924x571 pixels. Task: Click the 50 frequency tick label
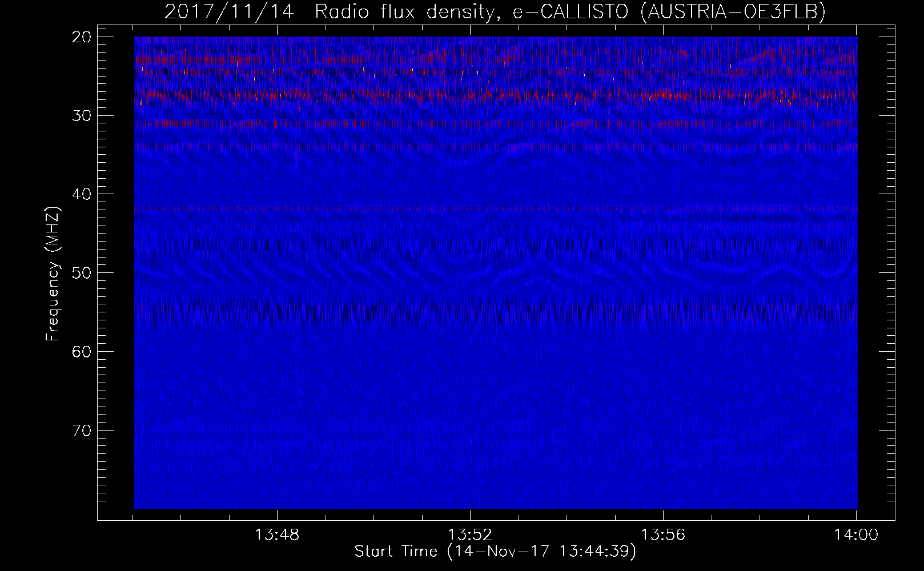point(82,272)
